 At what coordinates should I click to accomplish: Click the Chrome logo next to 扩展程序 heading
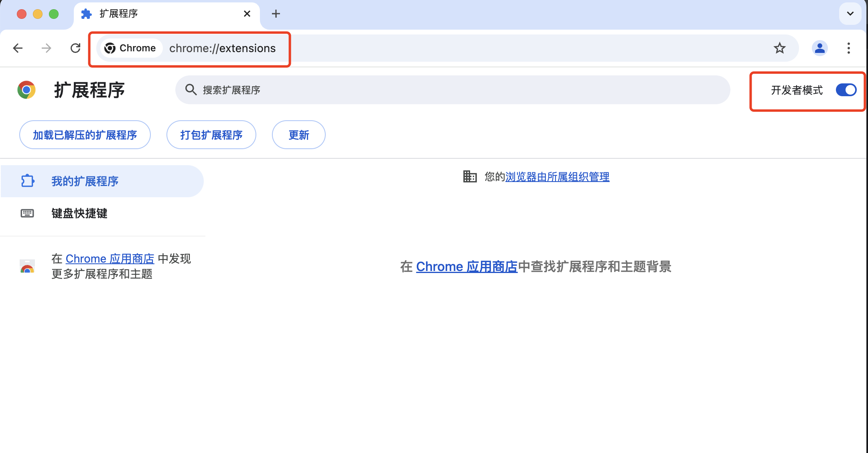26,90
